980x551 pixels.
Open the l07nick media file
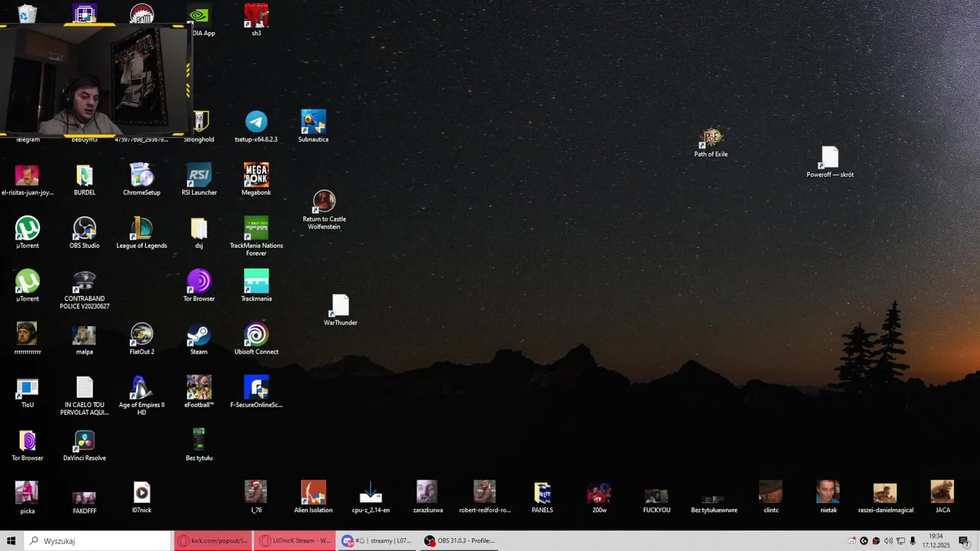coord(142,498)
